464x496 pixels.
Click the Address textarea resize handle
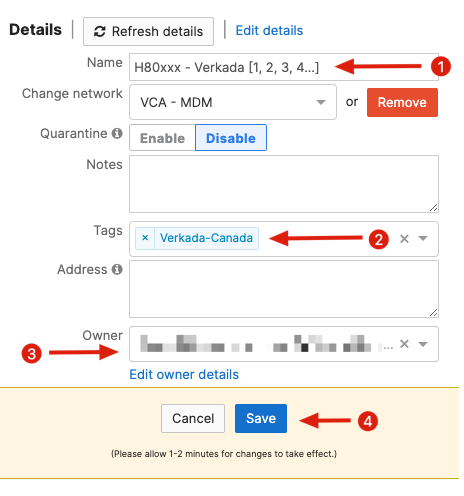tap(433, 313)
